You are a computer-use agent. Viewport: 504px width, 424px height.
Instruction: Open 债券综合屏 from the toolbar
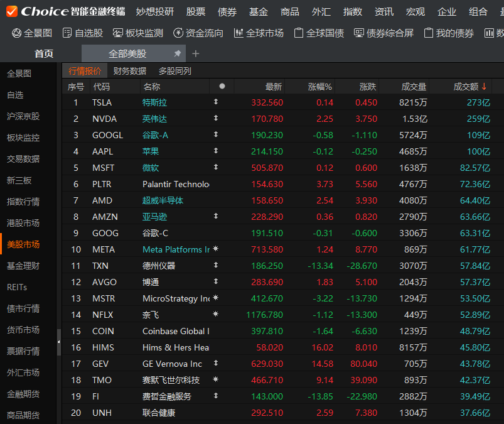coord(383,33)
